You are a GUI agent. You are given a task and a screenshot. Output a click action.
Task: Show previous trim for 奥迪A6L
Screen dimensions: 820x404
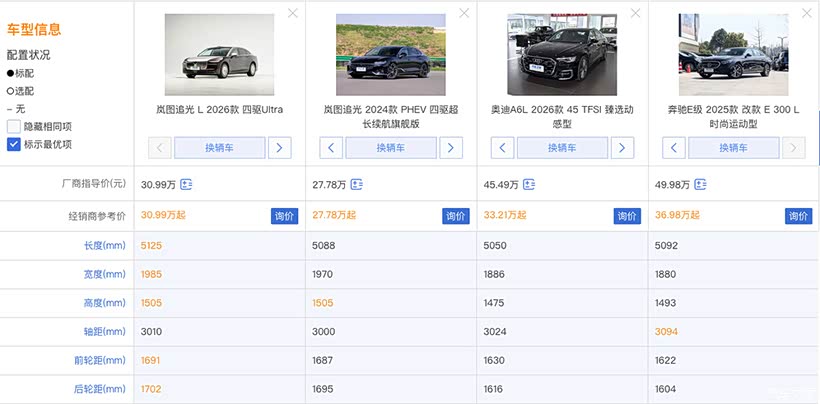coord(503,148)
